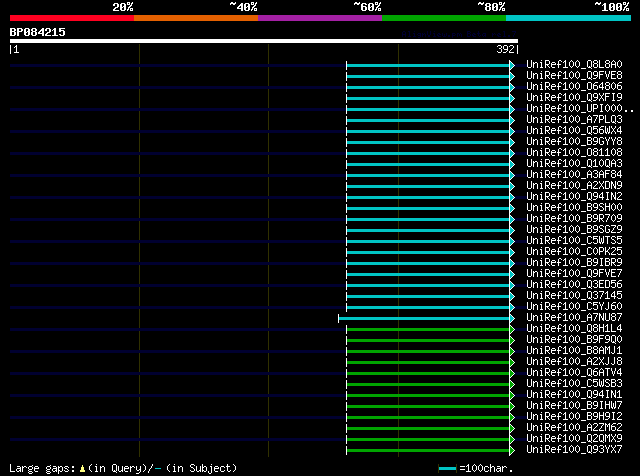Select hit label UniRef100_Q3ED56
Screen dimensions: 640x476
pos(574,285)
